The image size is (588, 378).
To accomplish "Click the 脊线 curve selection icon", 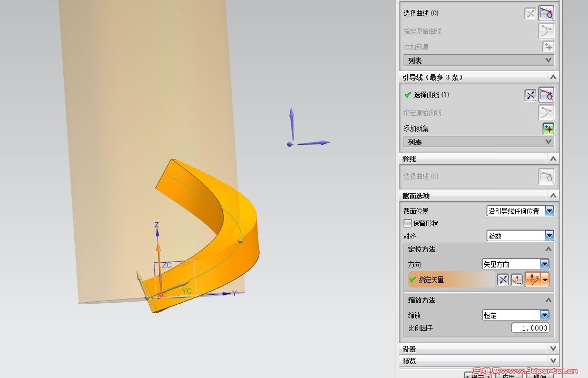I will tap(546, 176).
